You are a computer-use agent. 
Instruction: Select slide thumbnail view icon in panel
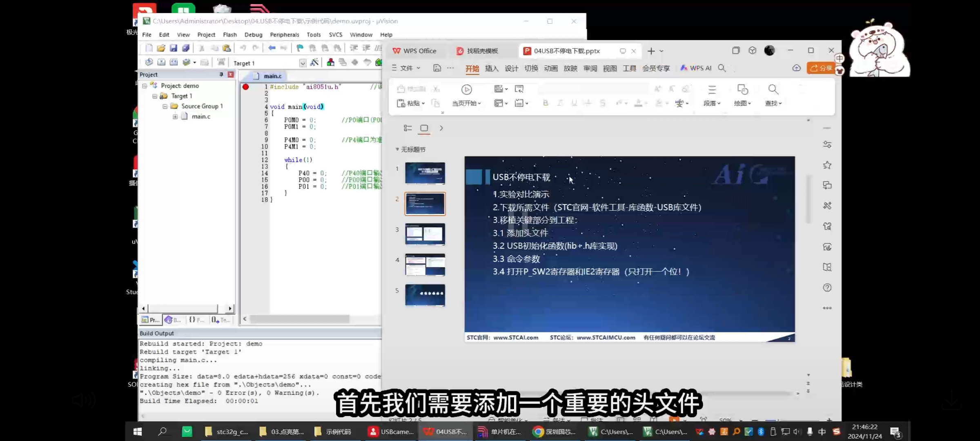424,128
